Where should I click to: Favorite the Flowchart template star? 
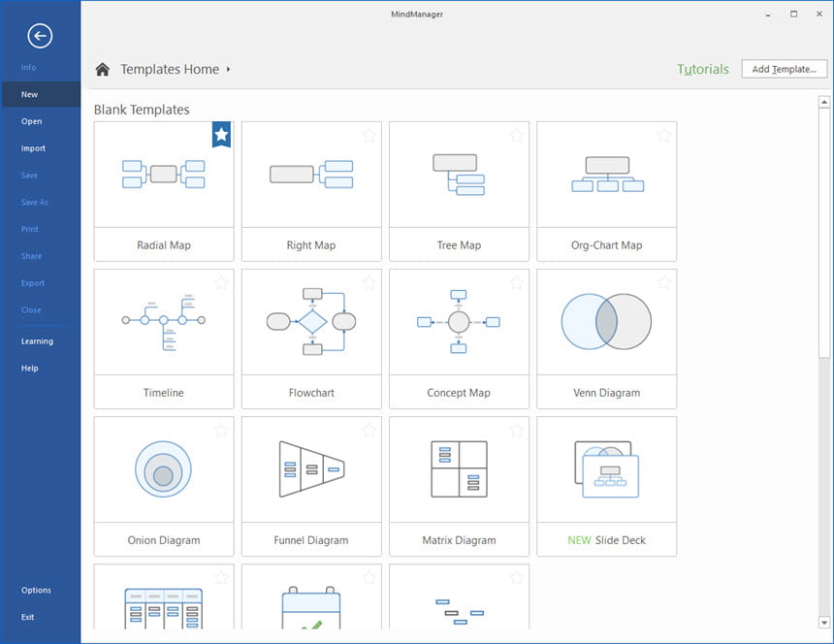tap(369, 282)
